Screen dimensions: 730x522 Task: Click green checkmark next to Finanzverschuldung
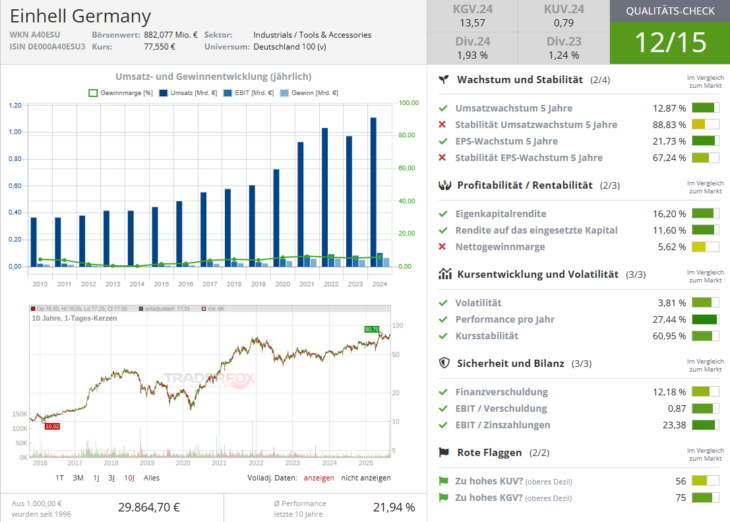(x=443, y=392)
